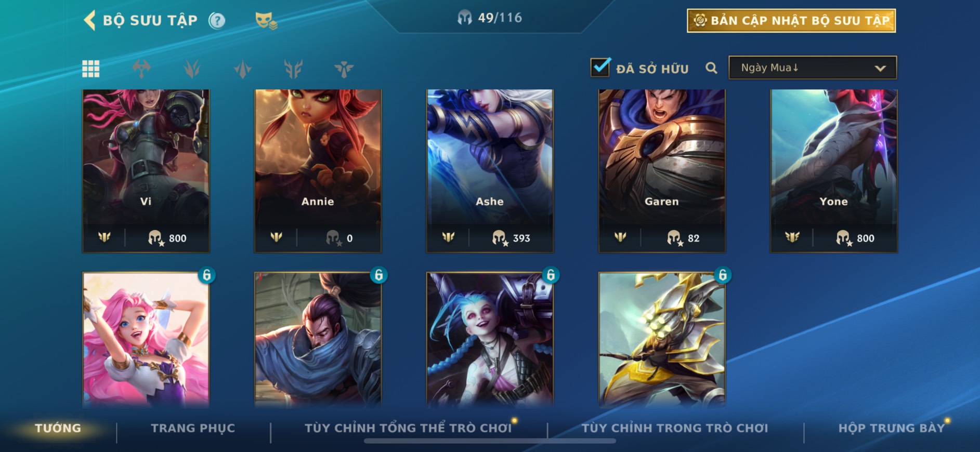Open the question mark help icon
Screen dimensions: 980x452
tap(217, 20)
